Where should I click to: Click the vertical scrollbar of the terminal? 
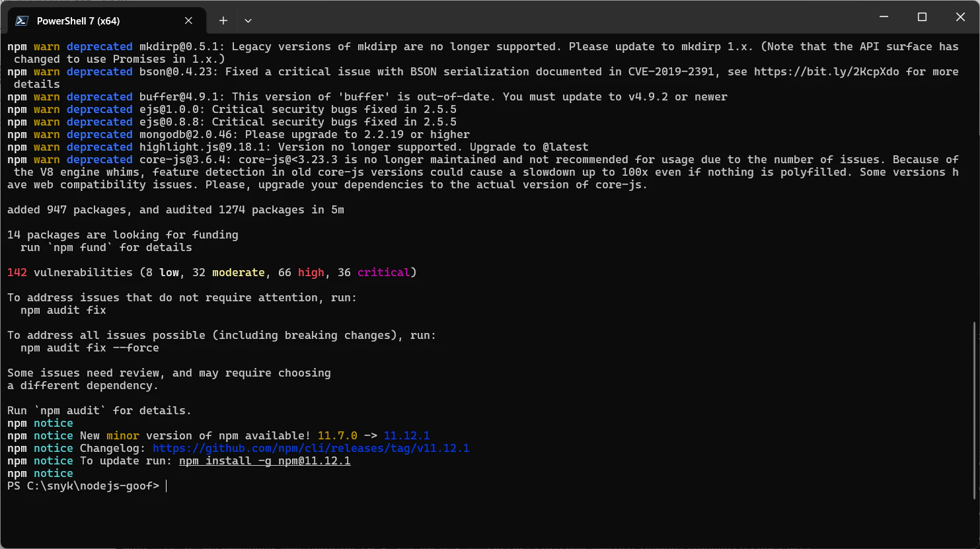(x=974, y=410)
